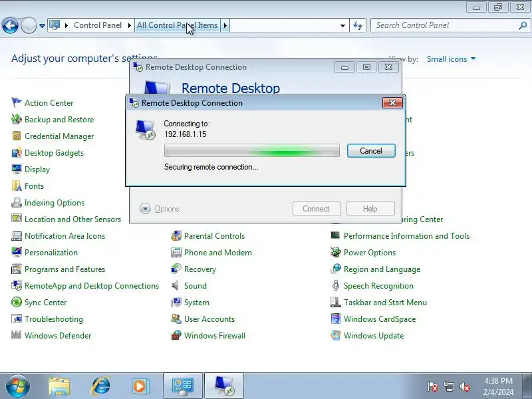Open the Fonts folder icon
Image resolution: width=532 pixels, height=399 pixels.
[x=16, y=186]
